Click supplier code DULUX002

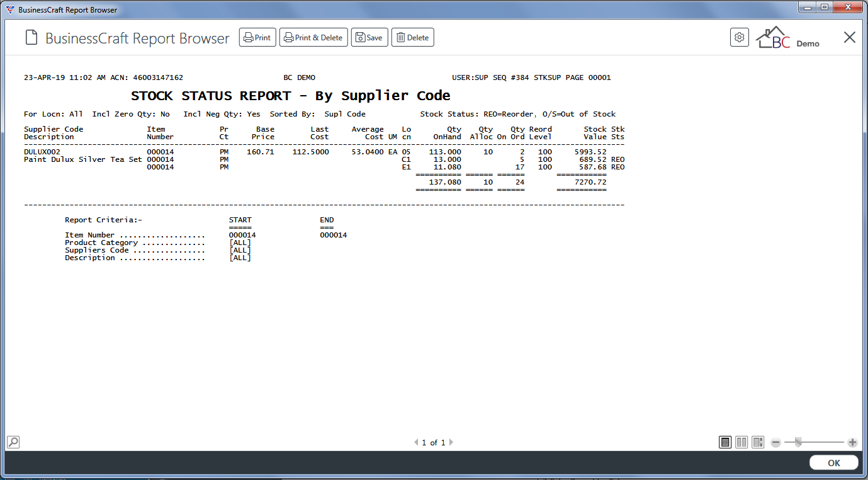coord(42,152)
